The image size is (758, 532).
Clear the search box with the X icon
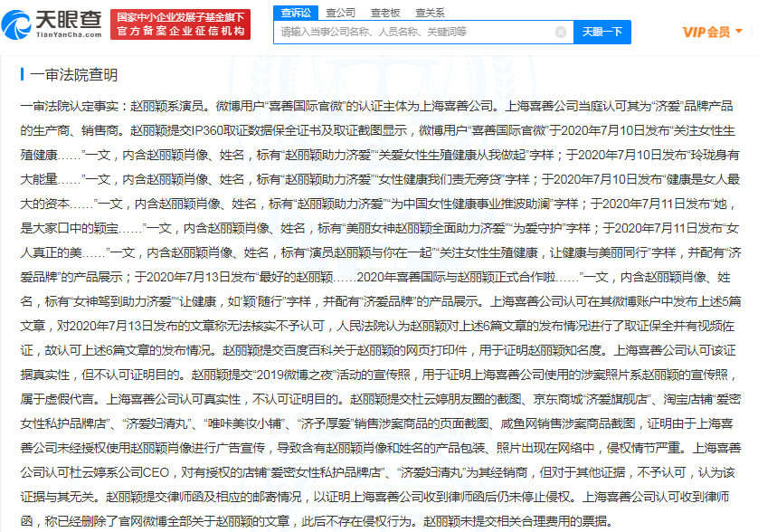click(561, 33)
